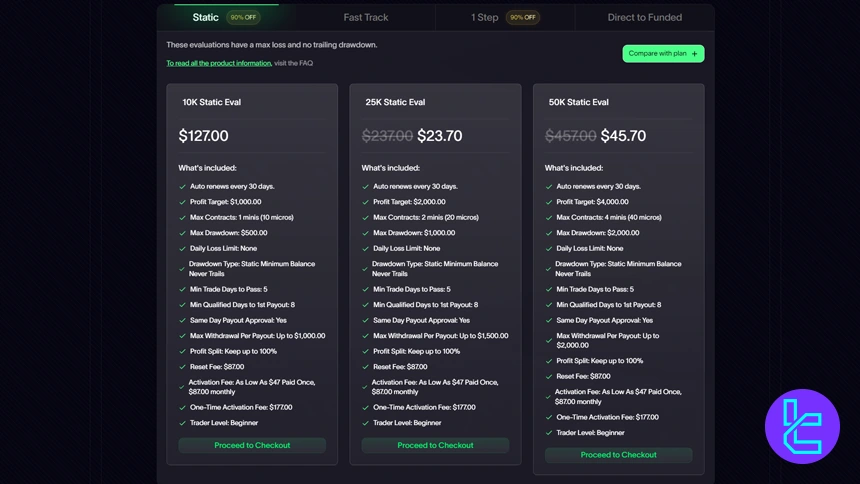Click the 90% OFF badge on 1 Step tab
Viewport: 860px width, 484px height.
point(523,17)
